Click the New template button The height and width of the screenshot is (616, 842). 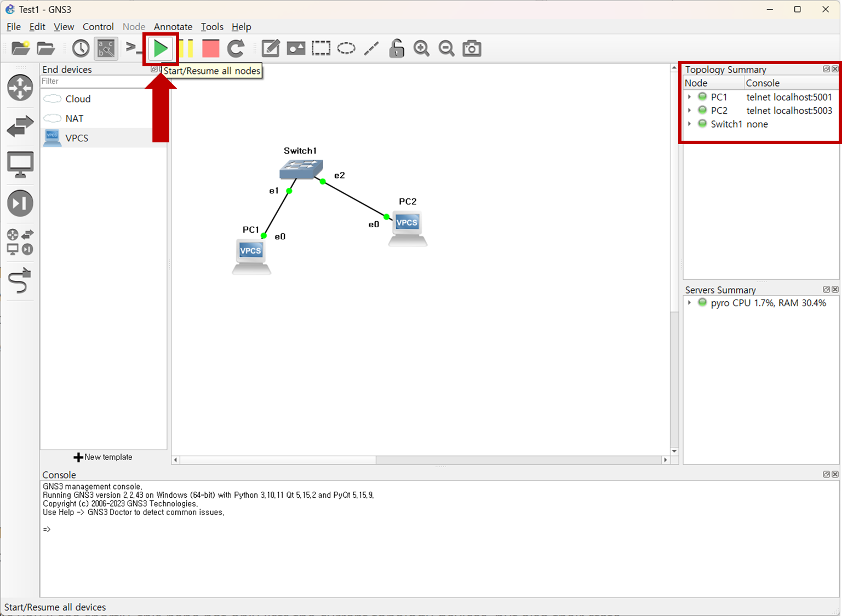[x=104, y=457]
